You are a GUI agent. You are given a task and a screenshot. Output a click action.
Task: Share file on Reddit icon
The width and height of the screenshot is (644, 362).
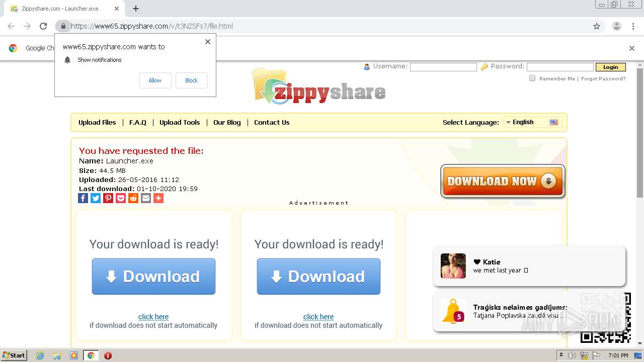point(133,198)
